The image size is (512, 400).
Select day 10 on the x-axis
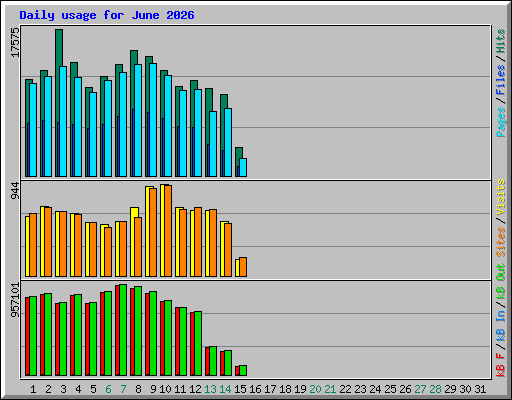(165, 389)
